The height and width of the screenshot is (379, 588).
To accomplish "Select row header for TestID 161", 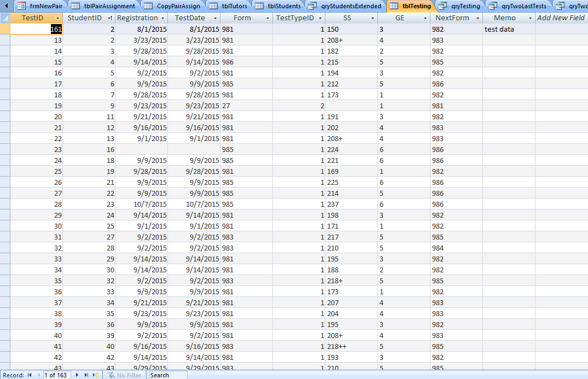I will (5, 29).
